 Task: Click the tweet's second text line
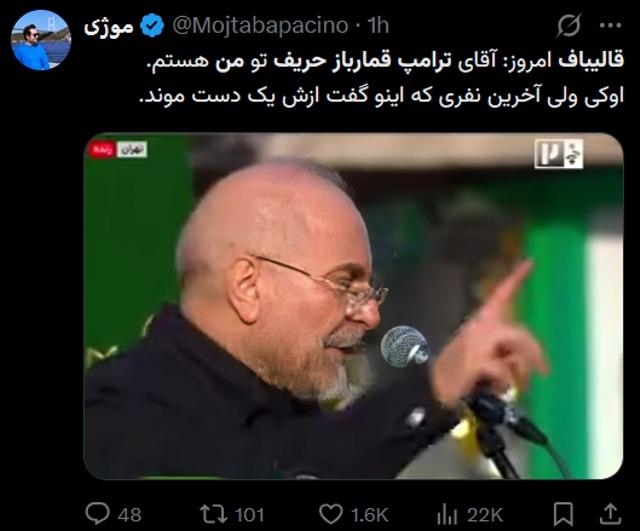[x=382, y=96]
